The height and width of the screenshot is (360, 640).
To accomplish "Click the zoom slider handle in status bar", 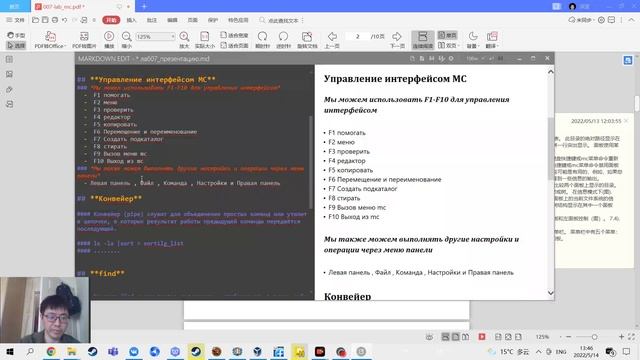I will point(594,337).
